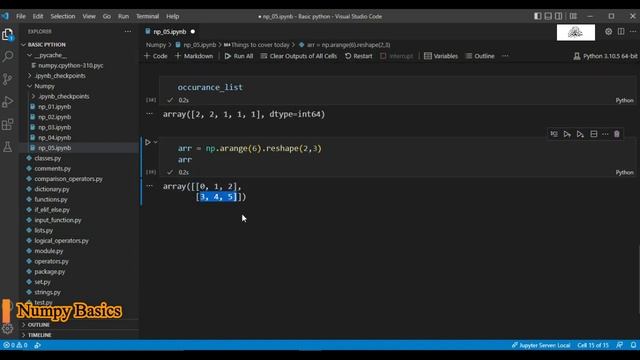Screen dimensions: 640x360
Task: Open the Testing flask view
Action: tap(7, 147)
